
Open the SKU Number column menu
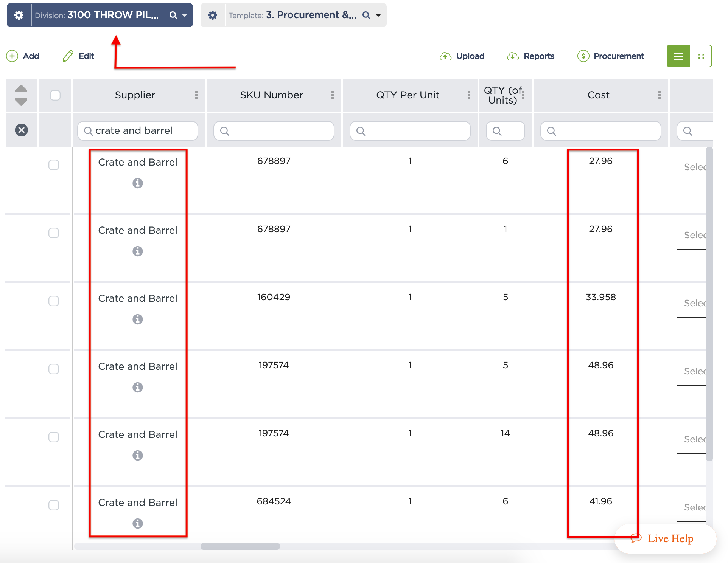[x=333, y=95]
